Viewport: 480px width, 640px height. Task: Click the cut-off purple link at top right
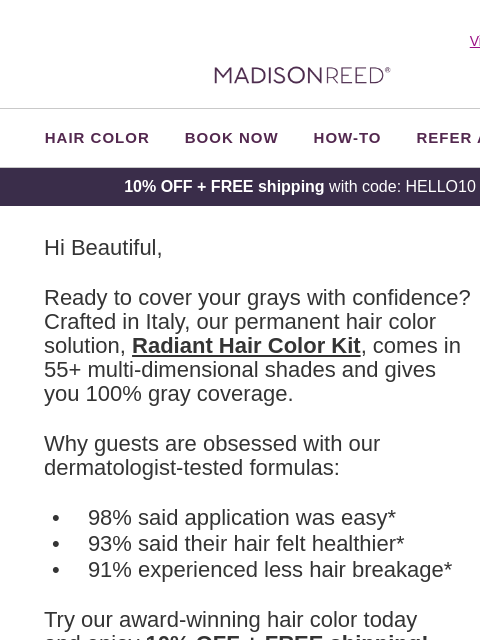click(x=475, y=41)
